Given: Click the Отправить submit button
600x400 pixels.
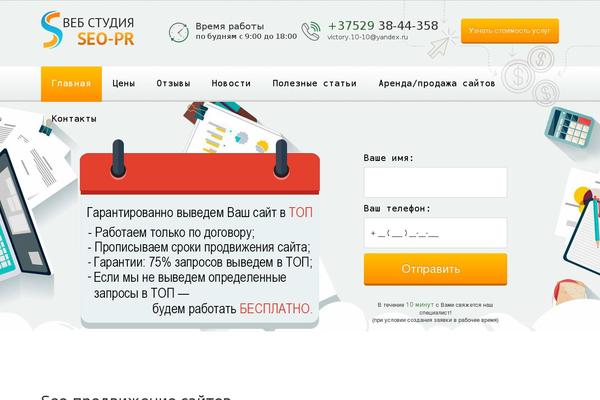Looking at the screenshot, I should [435, 269].
